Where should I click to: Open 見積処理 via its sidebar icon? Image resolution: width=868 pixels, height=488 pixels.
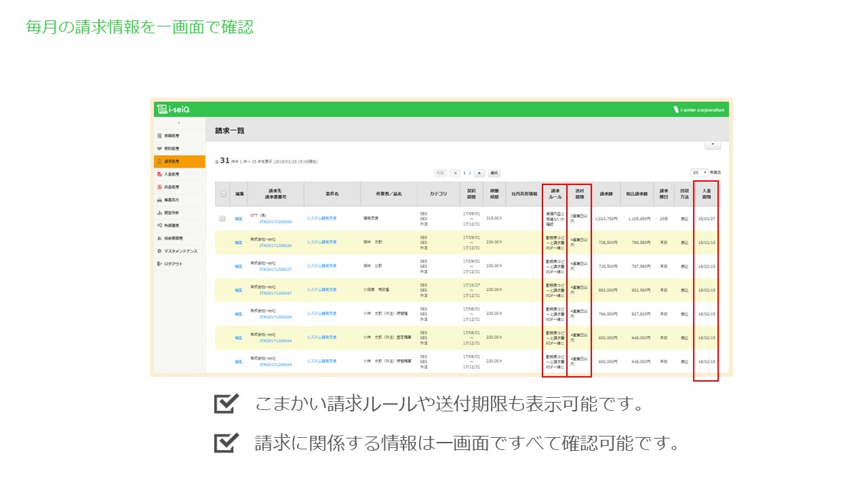[159, 136]
